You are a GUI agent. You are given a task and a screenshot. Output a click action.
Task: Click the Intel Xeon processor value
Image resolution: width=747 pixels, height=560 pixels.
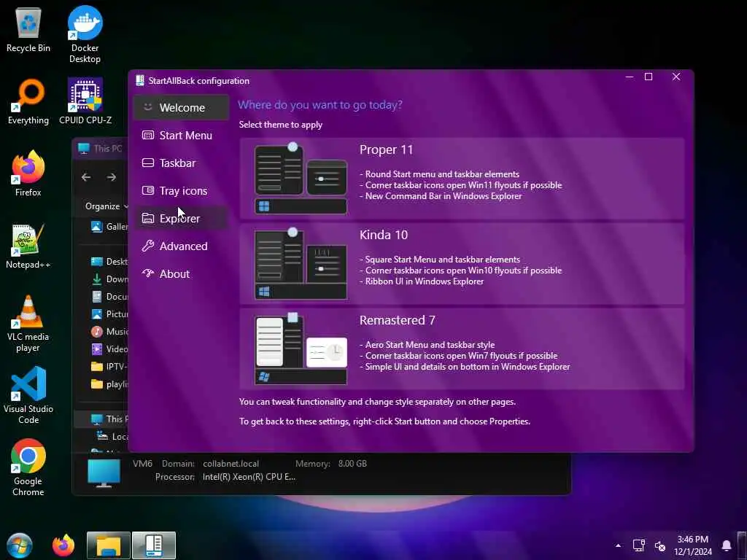[x=249, y=477]
